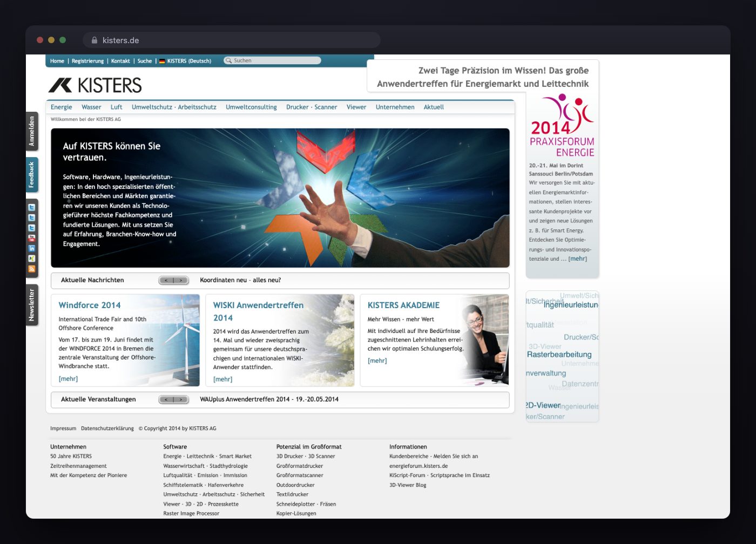This screenshot has width=756, height=544.
Task: Open mehr link under KISTERS AKADEMIE
Action: (x=377, y=361)
